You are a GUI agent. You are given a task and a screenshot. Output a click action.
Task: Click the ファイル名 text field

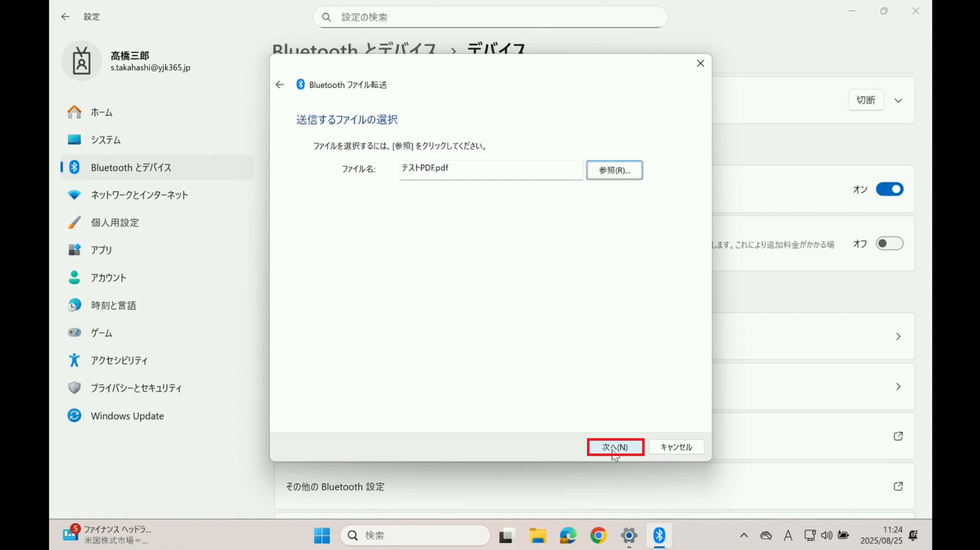click(x=491, y=170)
